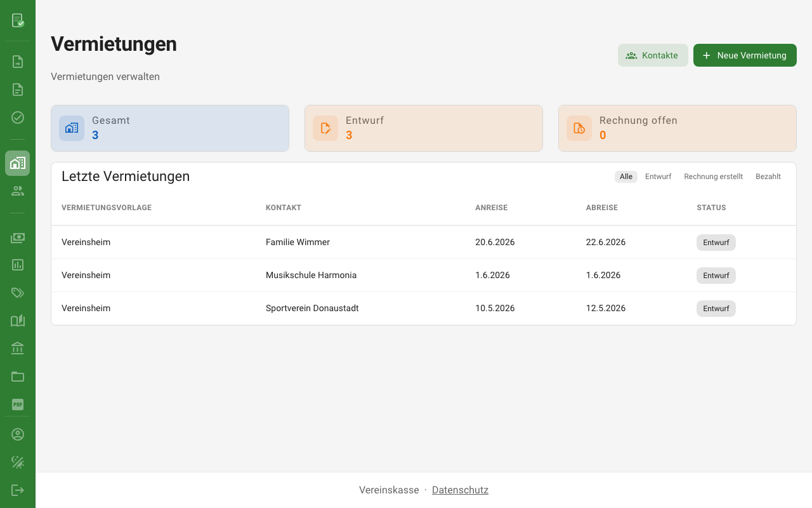Filter list by 'Rechnung erstellt'
812x508 pixels.
point(713,177)
